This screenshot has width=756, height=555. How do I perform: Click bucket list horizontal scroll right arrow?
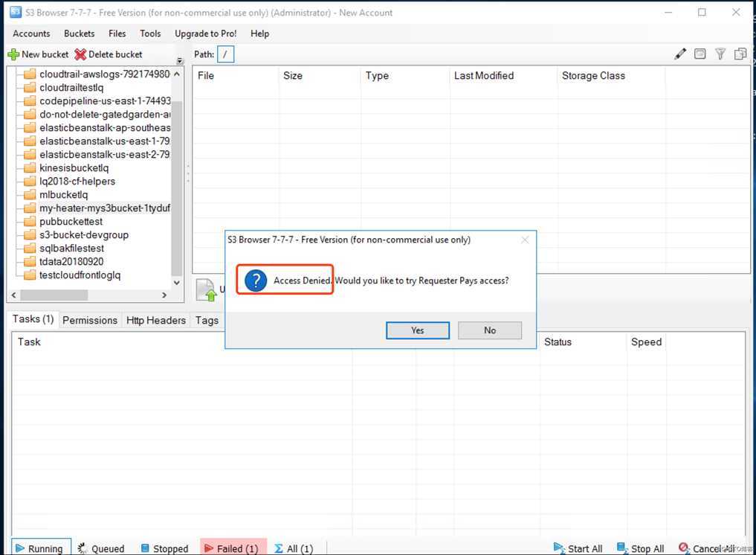(164, 295)
